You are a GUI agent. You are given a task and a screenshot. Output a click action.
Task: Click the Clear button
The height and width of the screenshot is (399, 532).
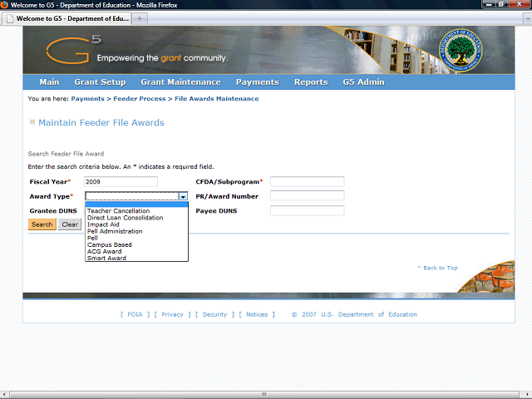pos(70,224)
